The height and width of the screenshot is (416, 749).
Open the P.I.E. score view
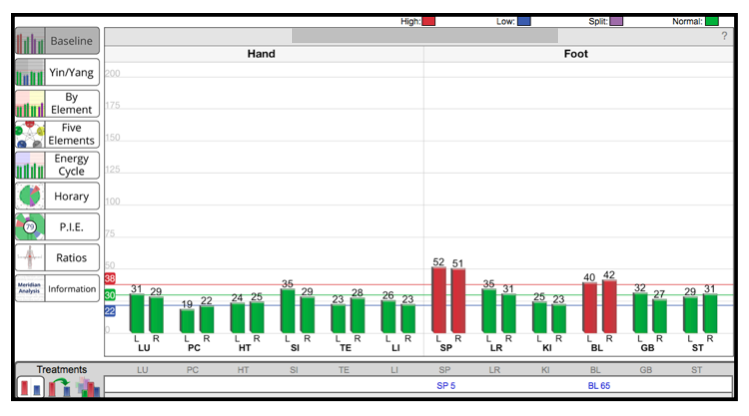coord(57,227)
